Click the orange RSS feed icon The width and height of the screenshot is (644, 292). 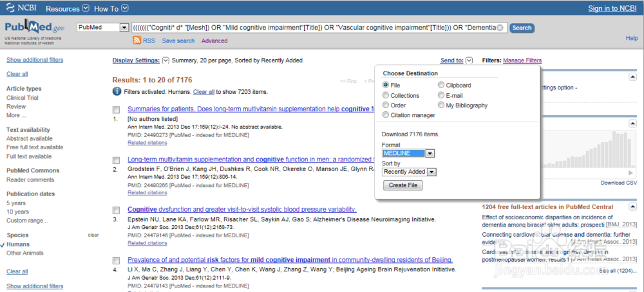137,41
